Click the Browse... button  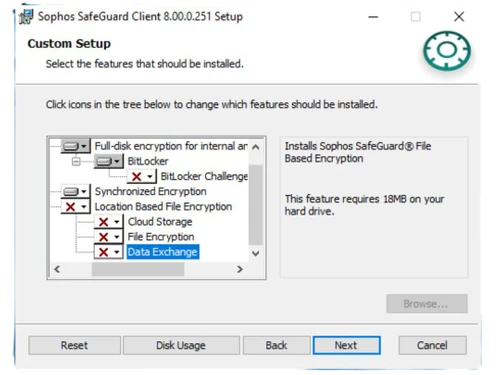pyautogui.click(x=427, y=304)
